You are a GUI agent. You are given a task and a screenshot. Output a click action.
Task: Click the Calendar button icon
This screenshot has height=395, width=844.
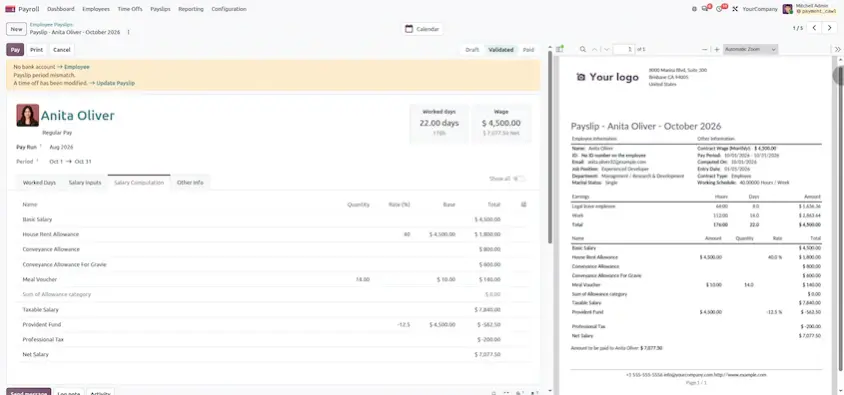point(409,29)
